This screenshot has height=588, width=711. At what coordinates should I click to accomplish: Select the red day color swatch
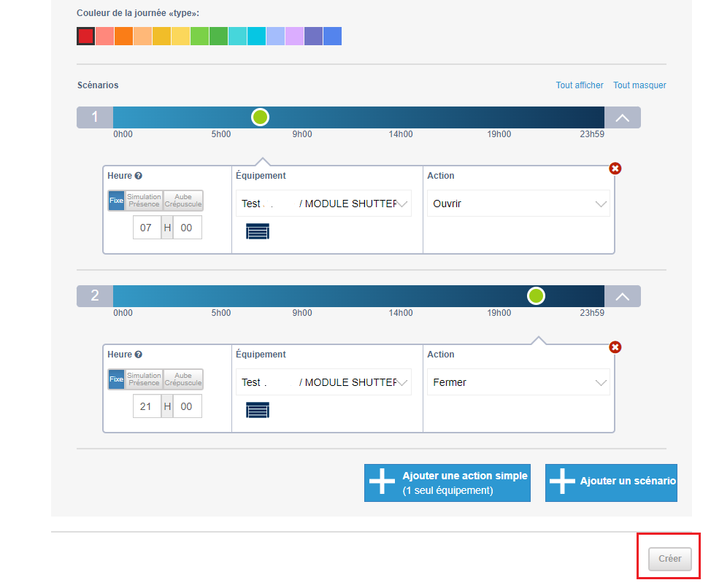click(x=85, y=36)
